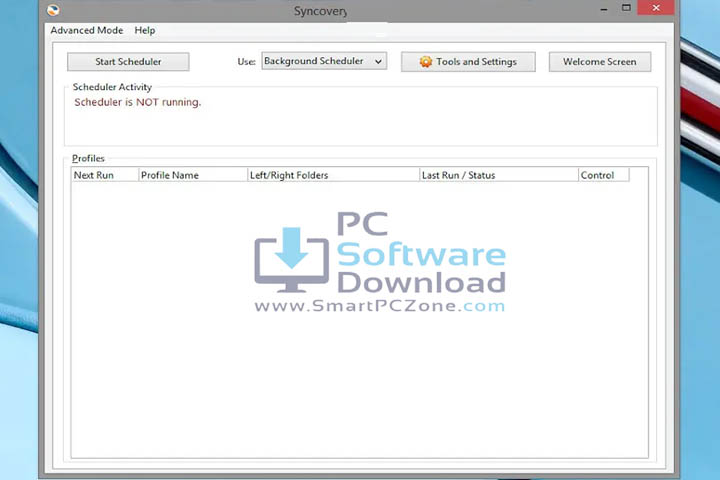Open the Help menu
Screen dimensions: 720x480
click(x=145, y=30)
